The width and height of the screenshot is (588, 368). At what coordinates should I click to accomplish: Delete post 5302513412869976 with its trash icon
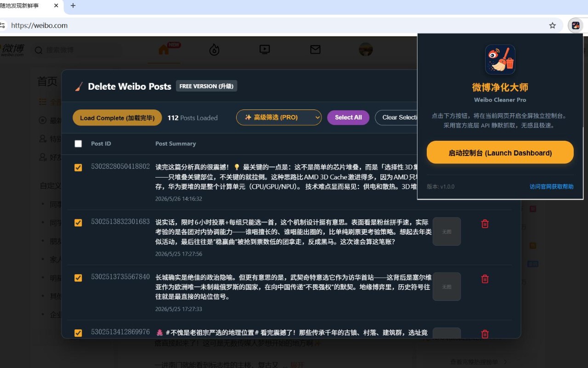[485, 334]
